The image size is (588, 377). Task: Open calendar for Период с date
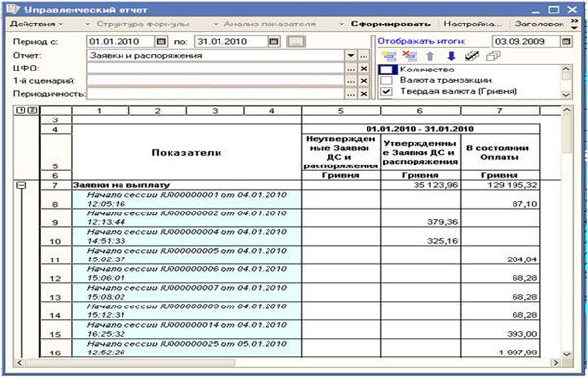click(161, 41)
